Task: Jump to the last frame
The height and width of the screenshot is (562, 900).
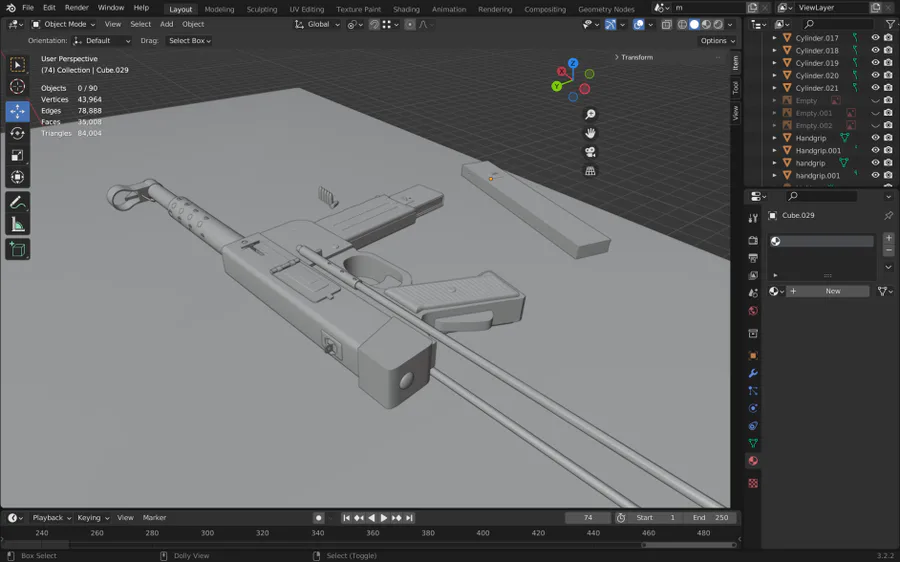Action: 409,517
